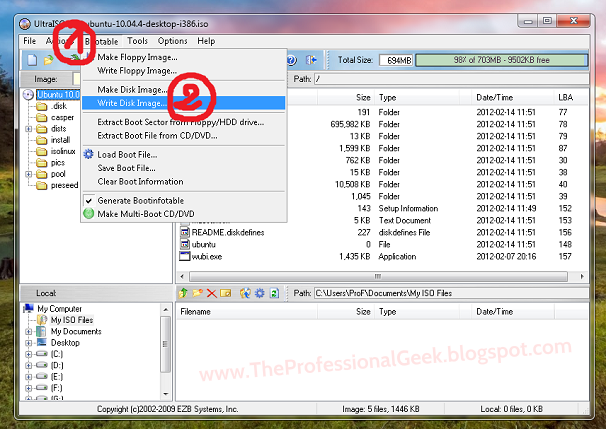Click the README.diskdefines file icon
Viewport: 606px width, 429px height.
click(185, 232)
